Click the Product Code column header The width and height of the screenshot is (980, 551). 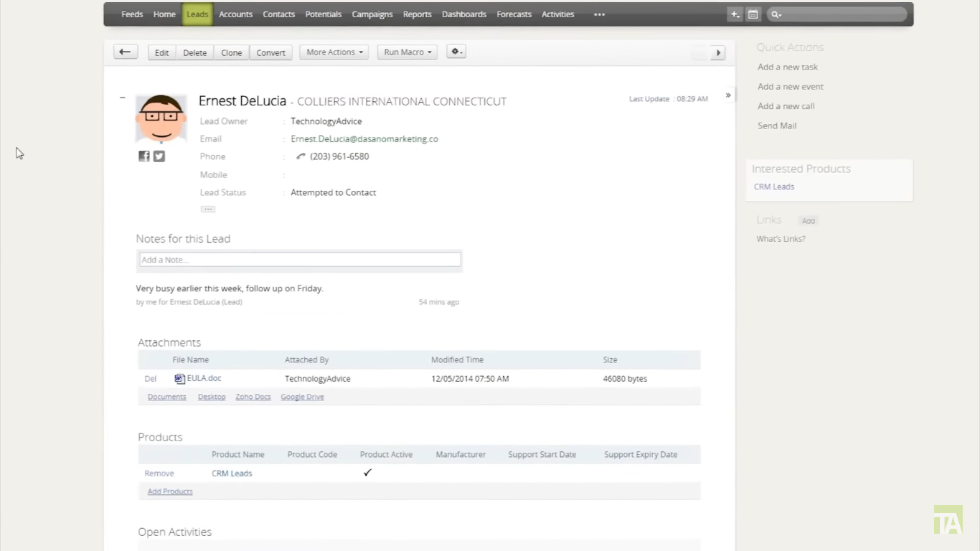pos(312,455)
